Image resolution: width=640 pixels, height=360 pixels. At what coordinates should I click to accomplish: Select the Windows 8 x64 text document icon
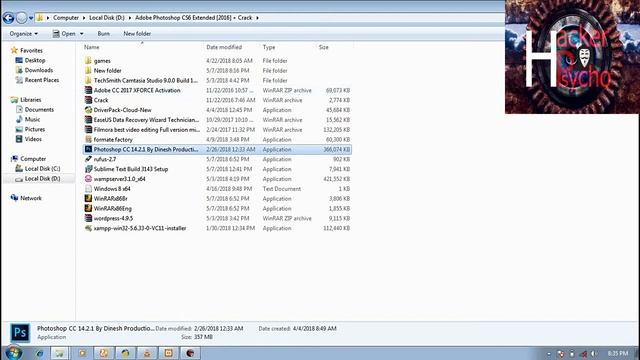point(88,189)
